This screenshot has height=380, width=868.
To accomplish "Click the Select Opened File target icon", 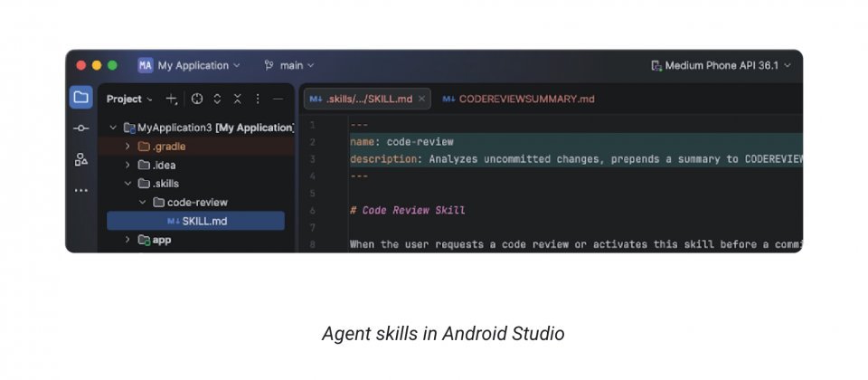I will pos(197,99).
